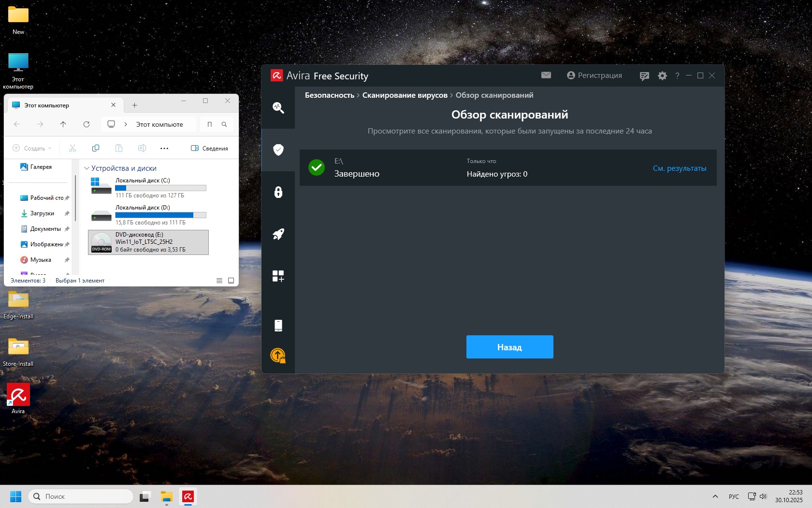Switch to tiles view in Explorer status bar
The width and height of the screenshot is (812, 508).
coord(231,281)
